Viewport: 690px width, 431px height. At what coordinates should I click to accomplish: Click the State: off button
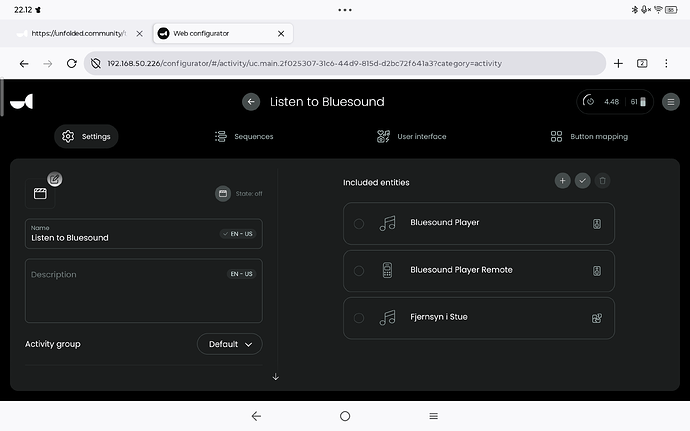point(239,194)
